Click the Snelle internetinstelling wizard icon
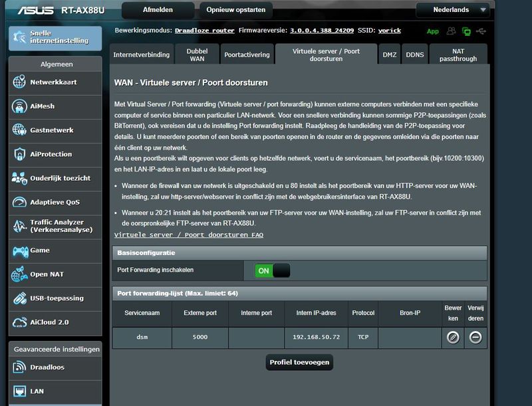This screenshot has width=532, height=406. (19, 37)
